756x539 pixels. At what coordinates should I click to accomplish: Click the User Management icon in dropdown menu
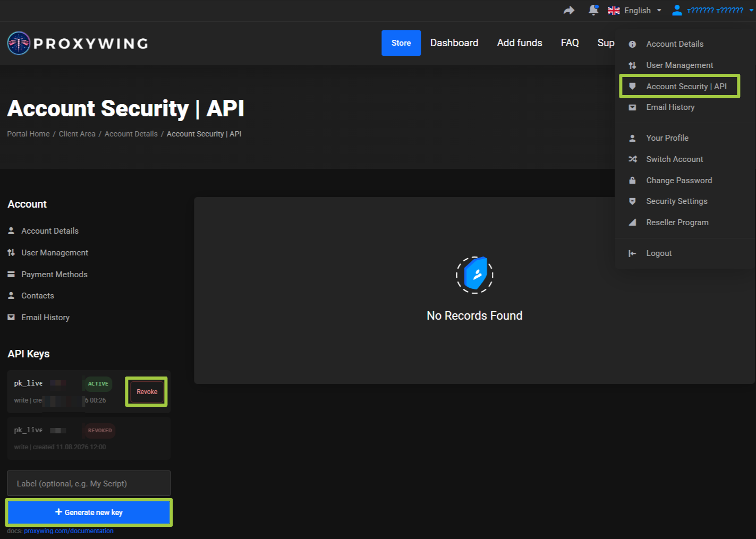pos(632,65)
